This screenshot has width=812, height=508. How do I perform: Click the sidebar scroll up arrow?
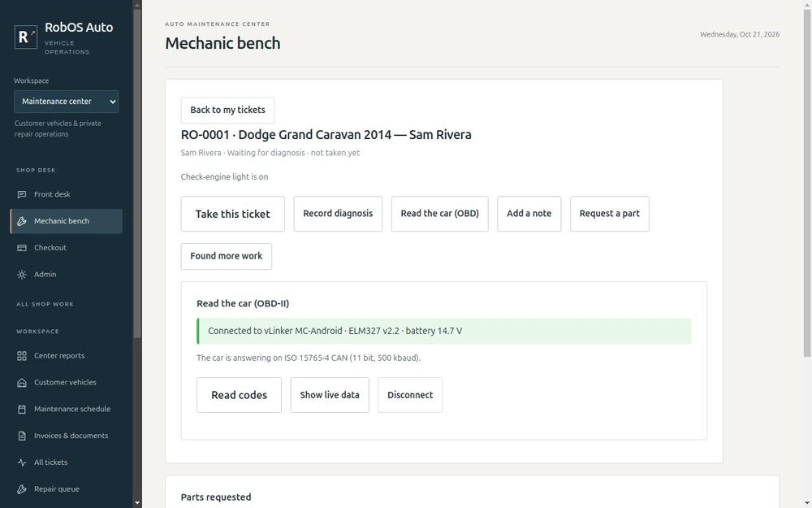click(137, 5)
